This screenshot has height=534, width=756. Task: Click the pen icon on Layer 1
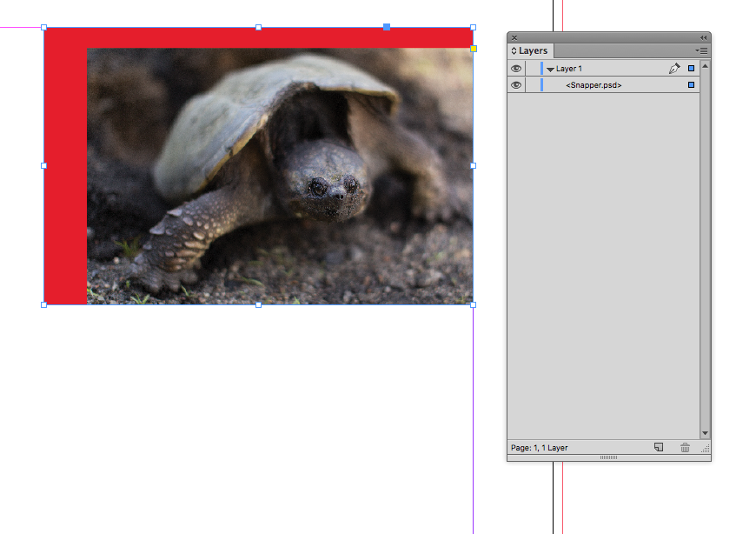point(674,69)
